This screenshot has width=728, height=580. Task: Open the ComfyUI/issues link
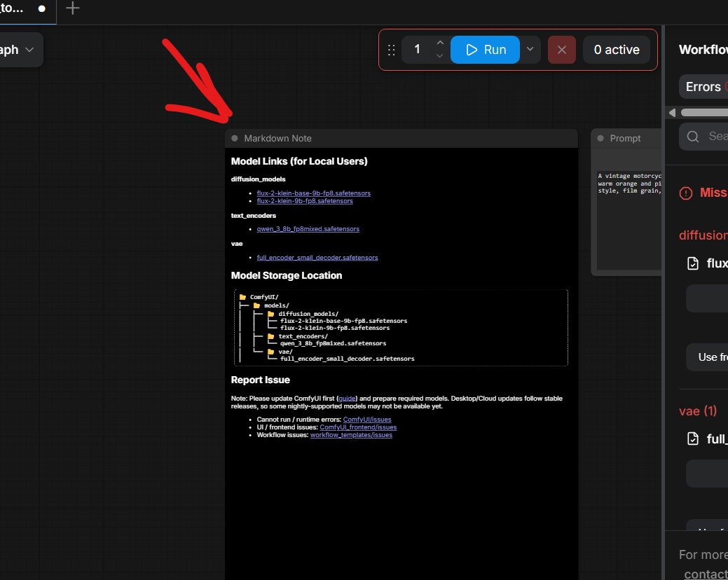coord(366,420)
